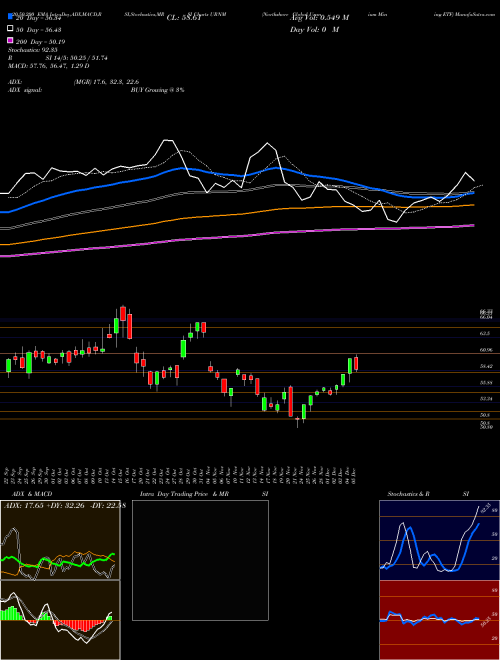Select the 'BUY Growing @ 3%' signal text
This screenshot has height=660, width=500.
[157, 90]
